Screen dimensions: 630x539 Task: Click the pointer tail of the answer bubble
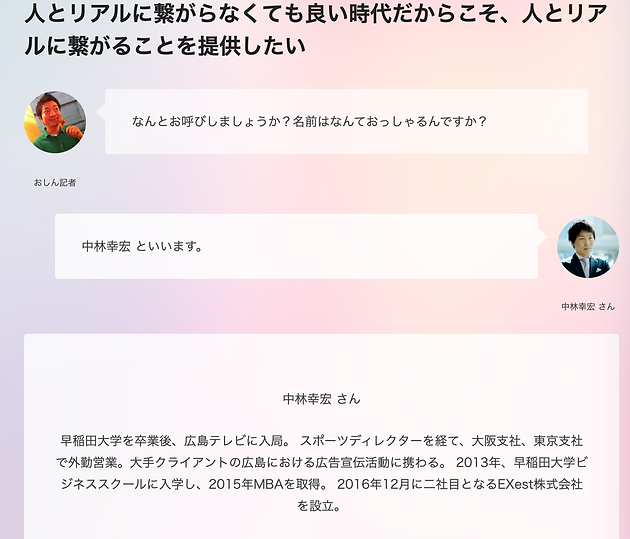[542, 237]
